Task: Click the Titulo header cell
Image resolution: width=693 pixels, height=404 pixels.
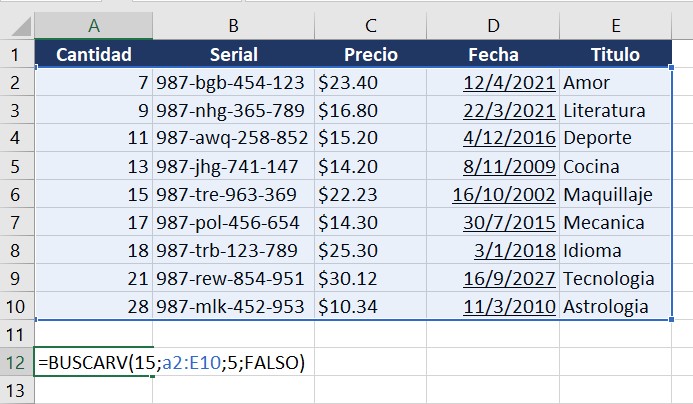Action: click(615, 54)
